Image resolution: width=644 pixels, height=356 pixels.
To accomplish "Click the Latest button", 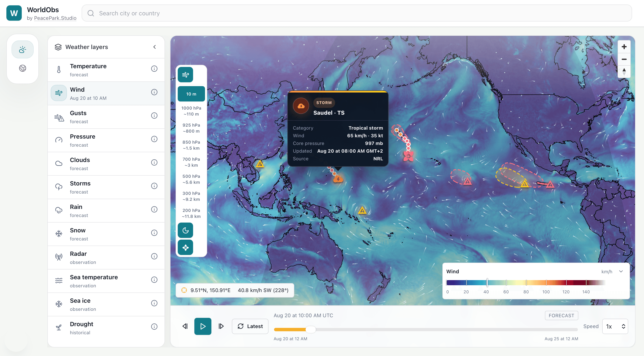I will [x=250, y=327].
